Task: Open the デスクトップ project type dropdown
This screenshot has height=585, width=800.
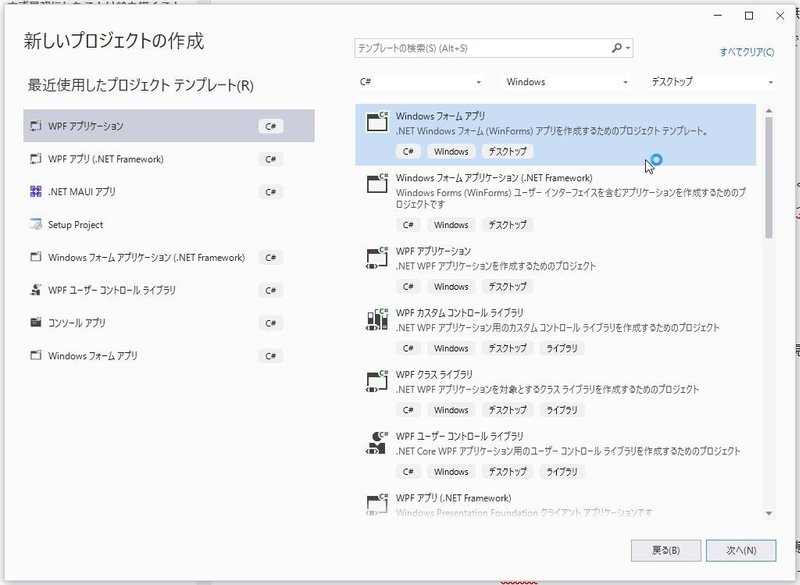Action: coord(712,82)
